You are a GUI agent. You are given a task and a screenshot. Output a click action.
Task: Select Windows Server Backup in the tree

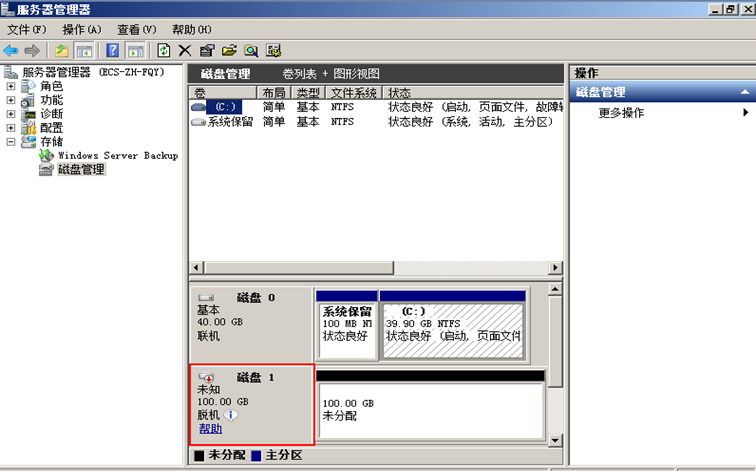point(118,155)
